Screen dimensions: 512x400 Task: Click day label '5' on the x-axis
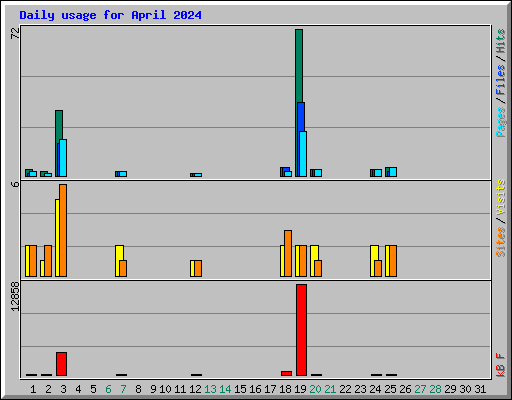93,389
